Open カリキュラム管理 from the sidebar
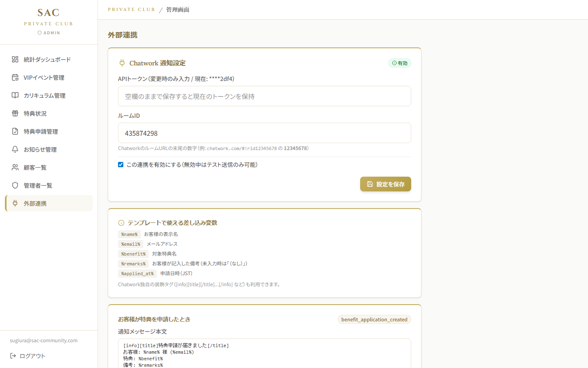This screenshot has height=368, width=588. (49, 95)
